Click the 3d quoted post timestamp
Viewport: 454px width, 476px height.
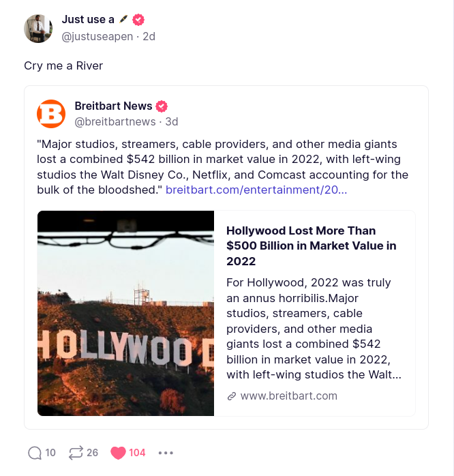coord(172,122)
